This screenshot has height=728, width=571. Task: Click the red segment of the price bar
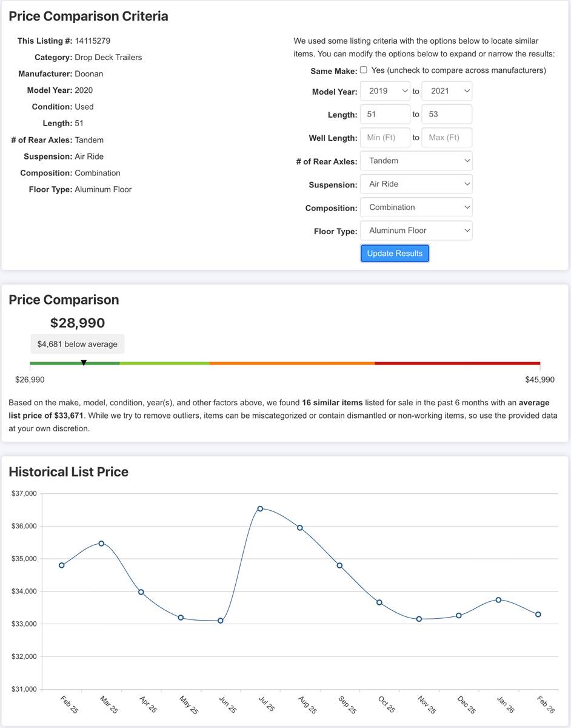[457, 363]
